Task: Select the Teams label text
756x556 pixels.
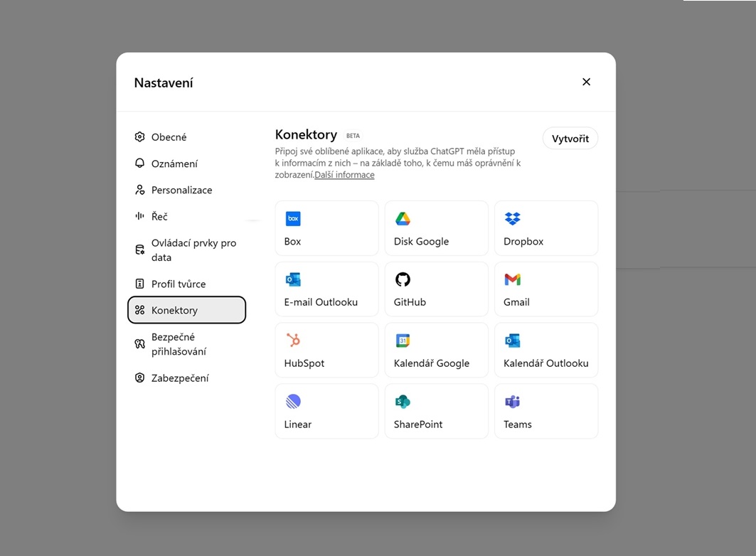Action: tap(518, 424)
